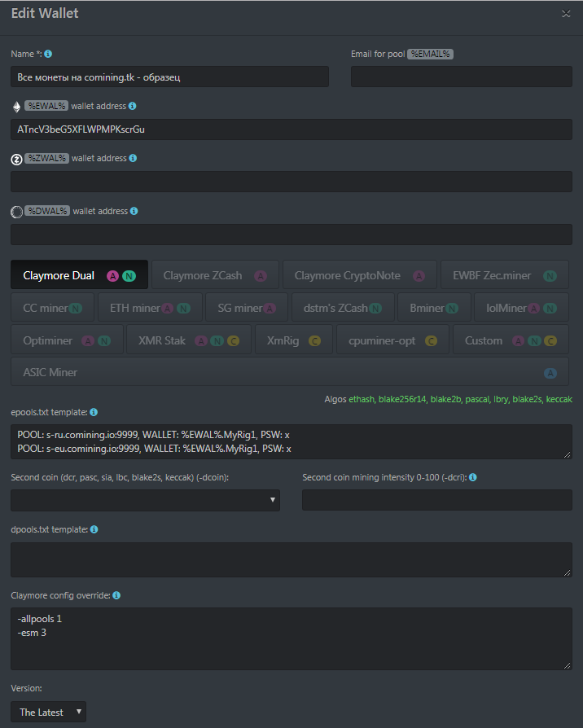Click the second coin mining intensity field
The height and width of the screenshot is (728, 583).
click(437, 500)
